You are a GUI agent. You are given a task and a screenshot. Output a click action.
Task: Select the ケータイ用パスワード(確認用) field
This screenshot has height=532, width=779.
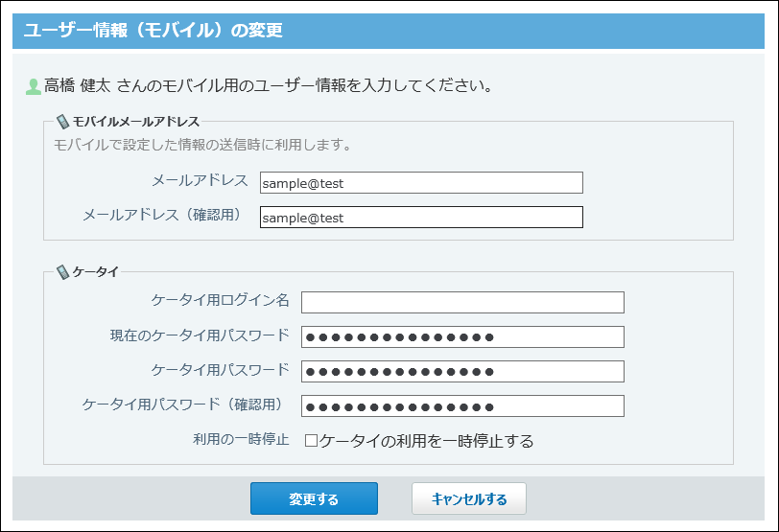click(x=462, y=405)
